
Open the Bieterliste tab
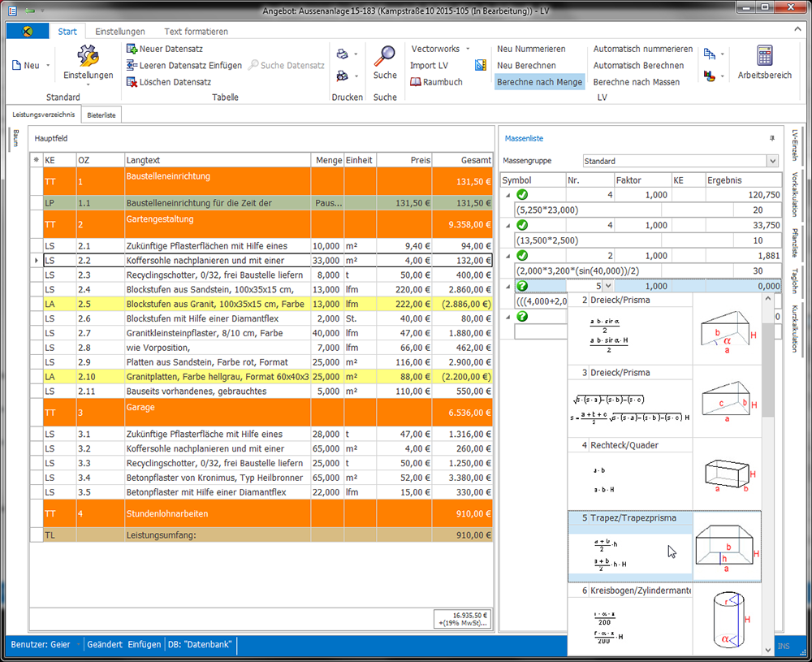(101, 115)
